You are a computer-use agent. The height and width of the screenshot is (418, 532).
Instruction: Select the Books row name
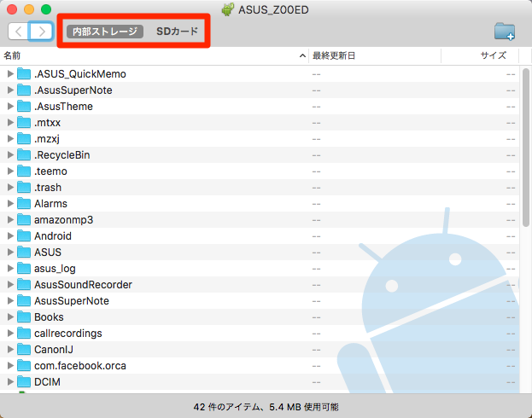[x=49, y=317]
